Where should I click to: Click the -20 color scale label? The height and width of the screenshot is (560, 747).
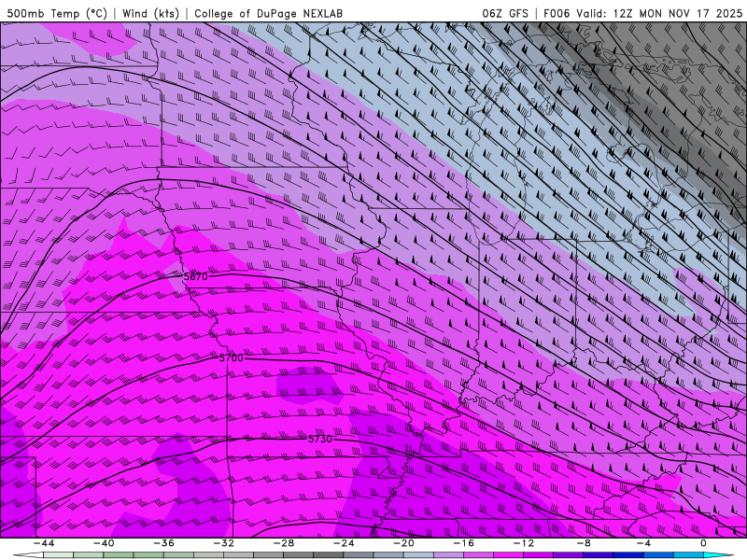coord(403,543)
